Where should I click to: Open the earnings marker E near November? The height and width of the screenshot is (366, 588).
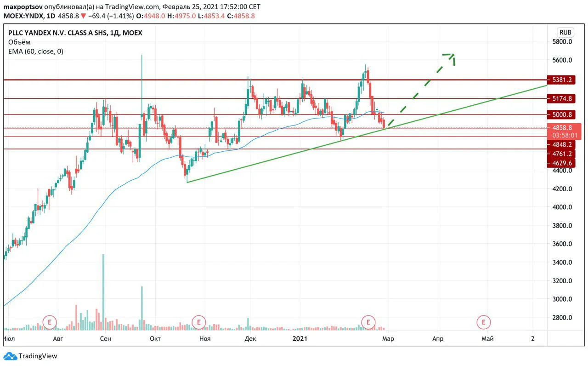click(198, 322)
